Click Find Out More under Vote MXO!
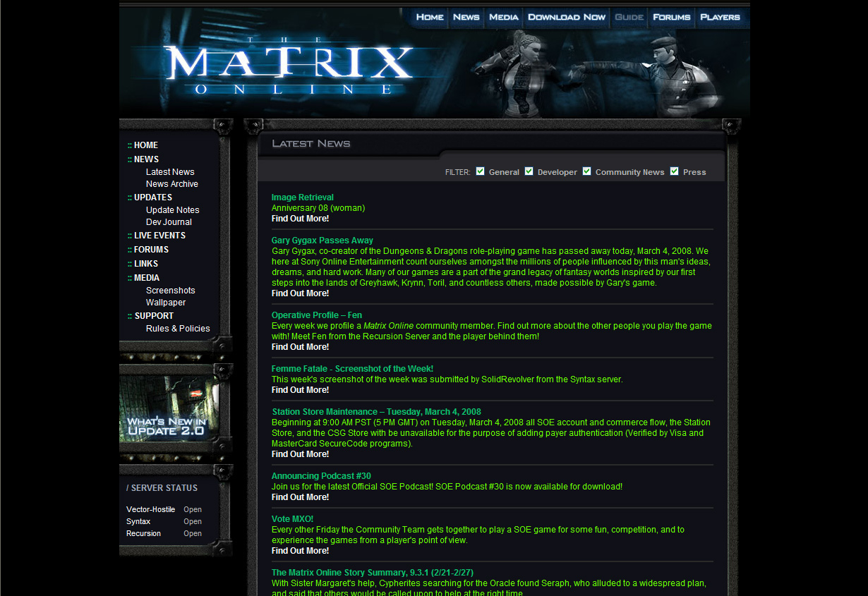 coord(300,551)
